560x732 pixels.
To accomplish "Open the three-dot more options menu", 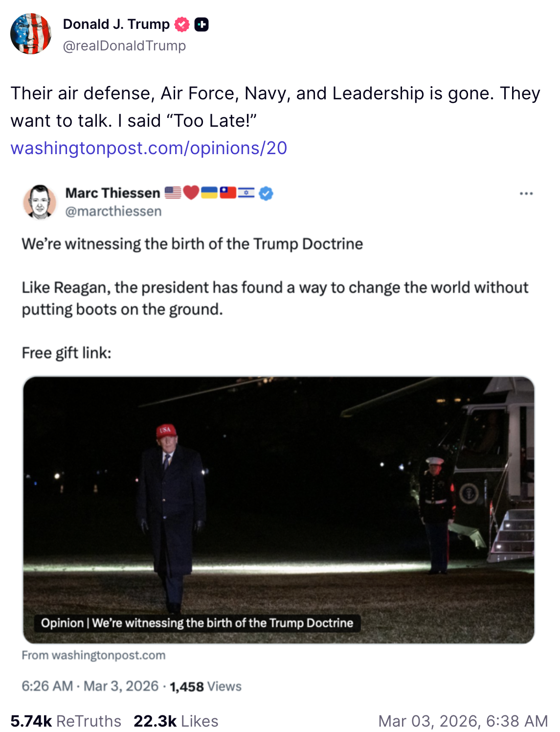I will 526,194.
